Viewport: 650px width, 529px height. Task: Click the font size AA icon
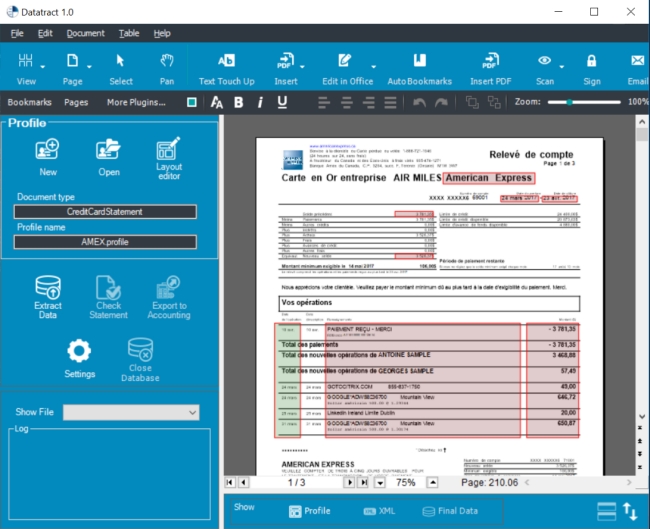[216, 102]
